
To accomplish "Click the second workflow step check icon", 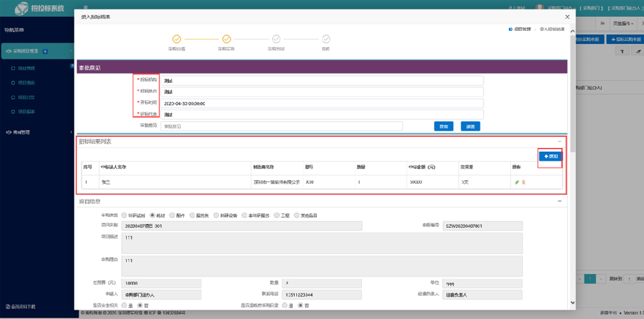I will point(226,39).
